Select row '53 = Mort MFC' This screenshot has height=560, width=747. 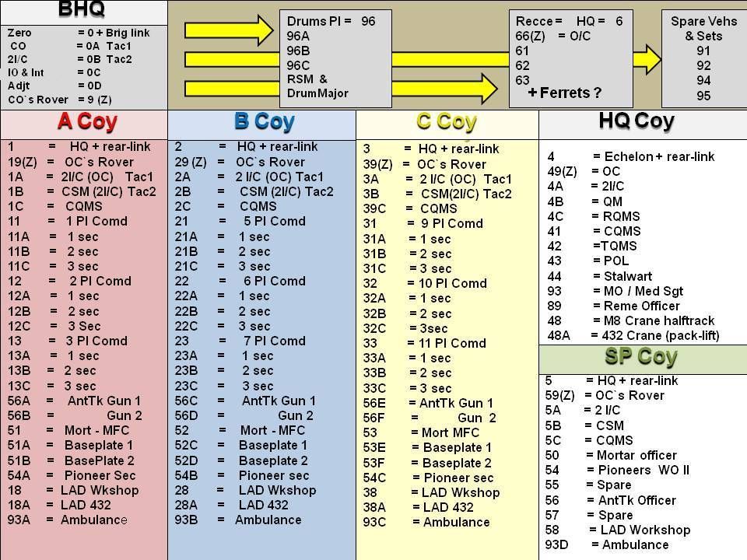421,433
